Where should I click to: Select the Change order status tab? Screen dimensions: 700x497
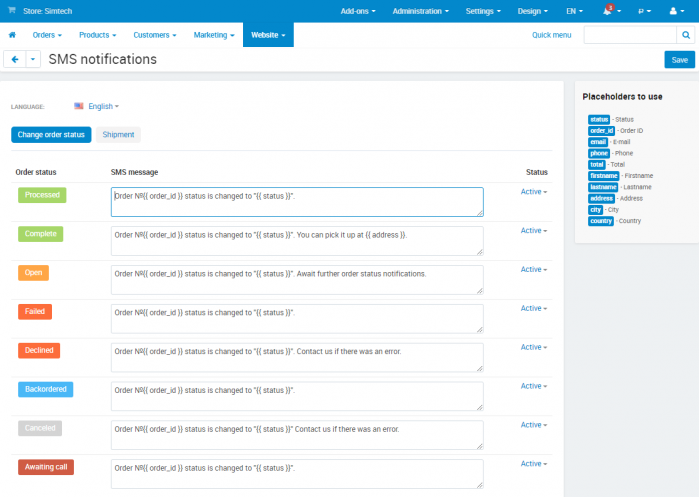51,134
